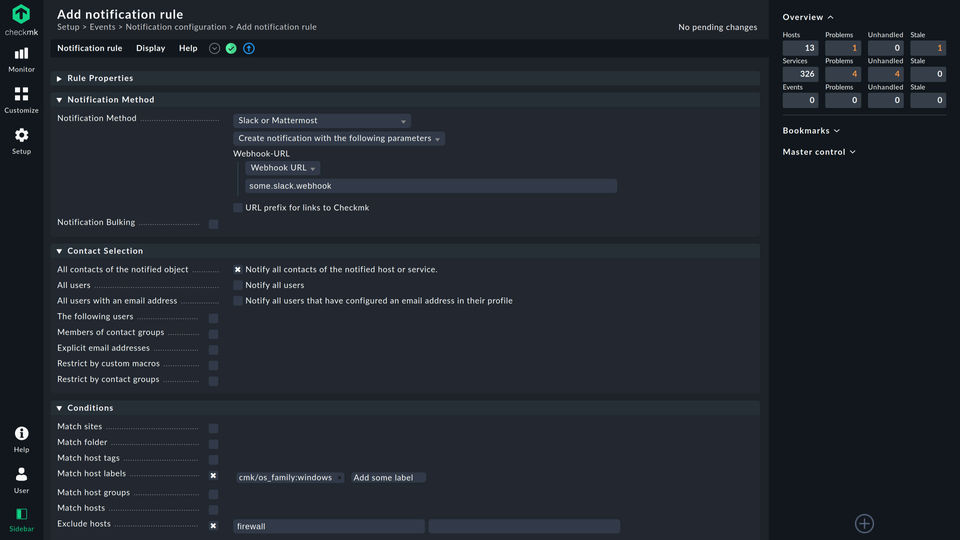Open the User menu icon
Viewport: 960px width, 540px height.
(x=21, y=479)
